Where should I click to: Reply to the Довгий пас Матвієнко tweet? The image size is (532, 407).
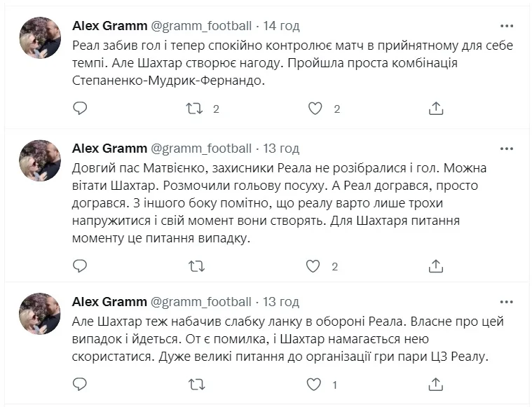tap(81, 265)
